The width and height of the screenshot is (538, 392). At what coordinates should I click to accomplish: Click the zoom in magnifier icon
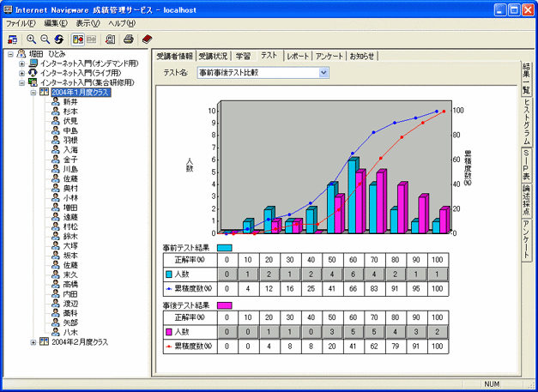[x=32, y=39]
